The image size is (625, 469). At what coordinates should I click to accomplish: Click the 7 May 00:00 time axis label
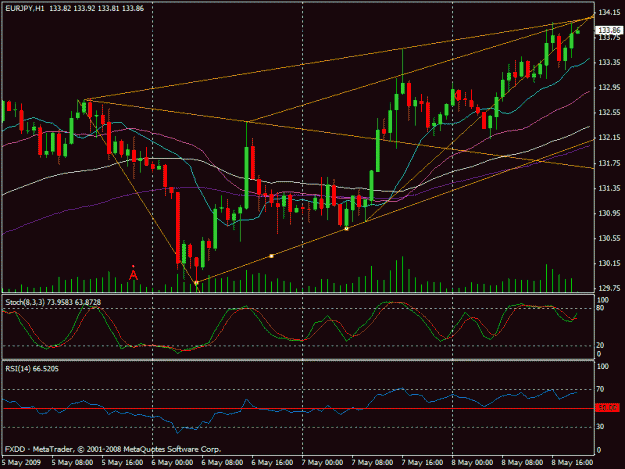point(322,463)
